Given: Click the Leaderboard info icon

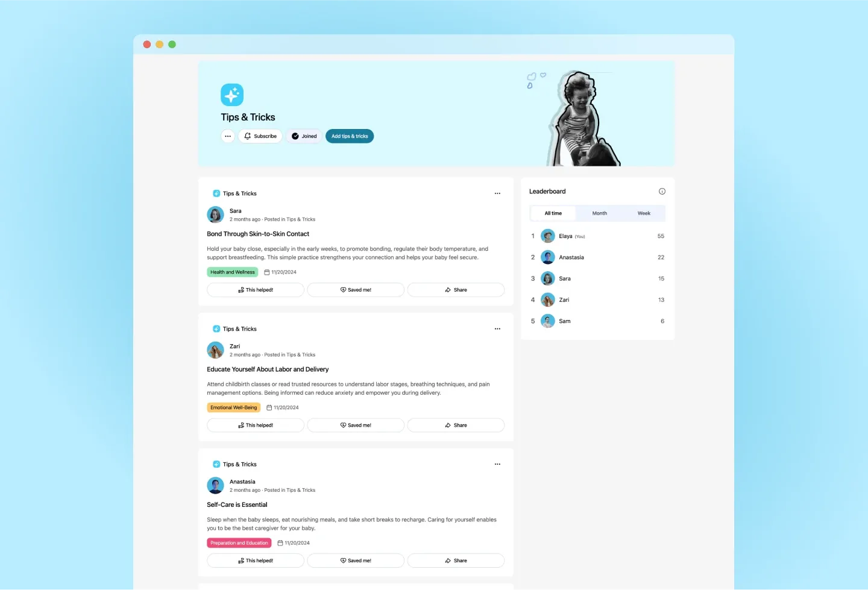Looking at the screenshot, I should click(662, 192).
